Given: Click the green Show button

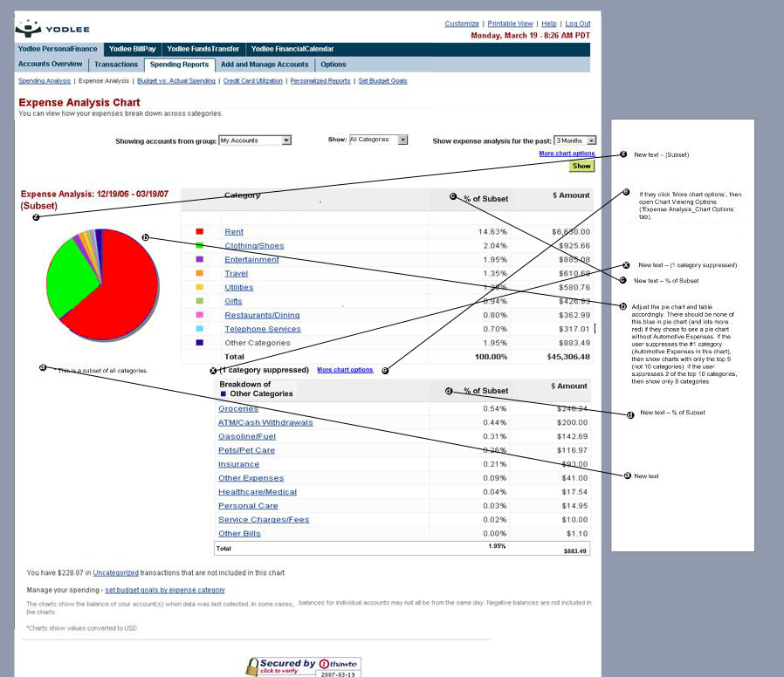Looking at the screenshot, I should (581, 166).
